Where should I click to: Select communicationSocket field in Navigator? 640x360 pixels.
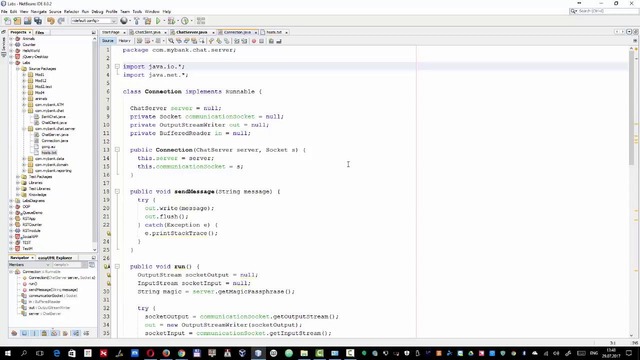[x=53, y=296]
